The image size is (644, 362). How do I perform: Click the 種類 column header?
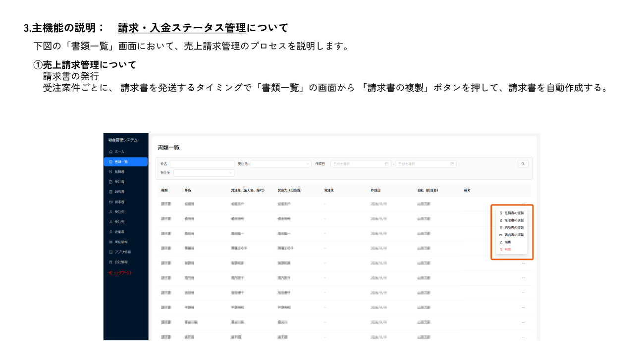(164, 190)
